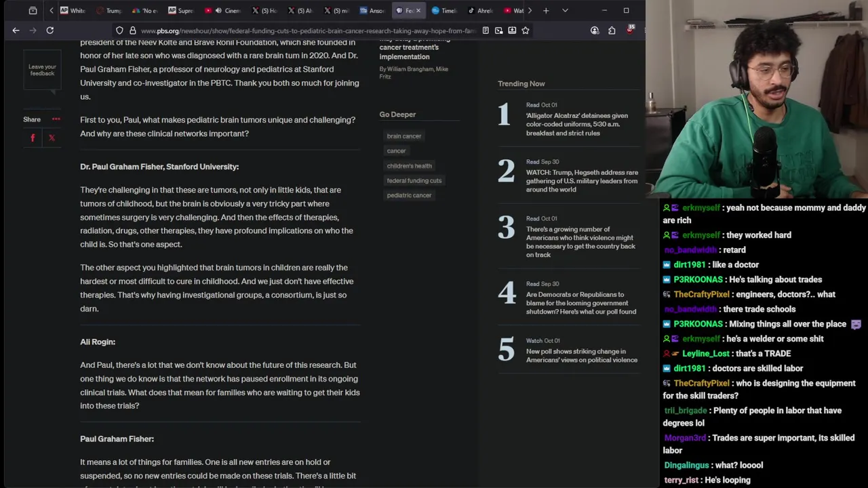The width and height of the screenshot is (868, 488).
Task: Click the browser forward arrow
Action: (x=33, y=30)
